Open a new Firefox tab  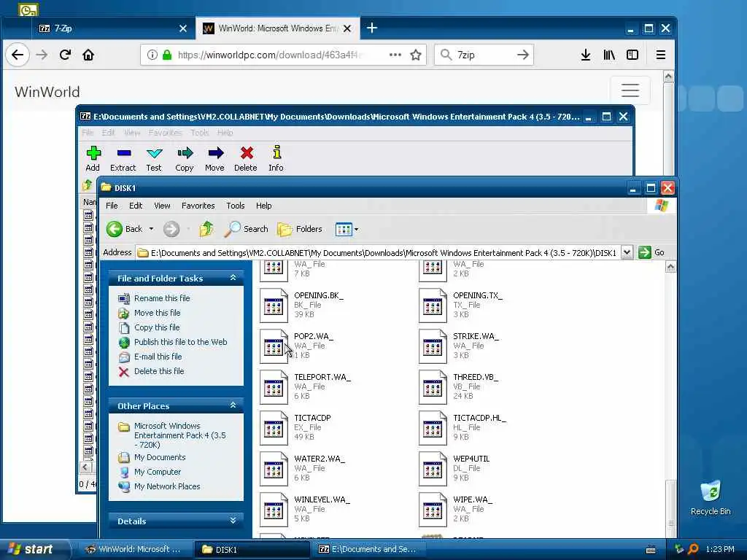pos(372,28)
